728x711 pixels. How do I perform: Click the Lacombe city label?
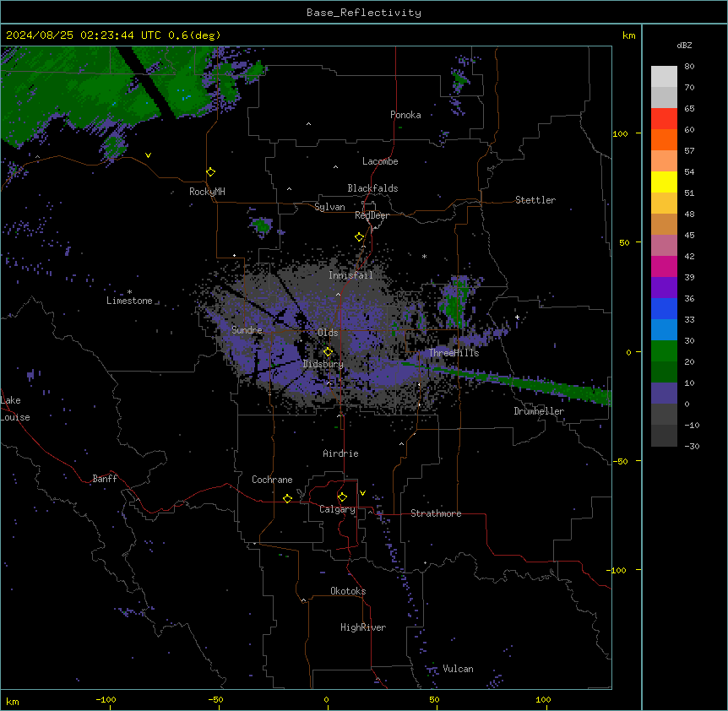380,161
